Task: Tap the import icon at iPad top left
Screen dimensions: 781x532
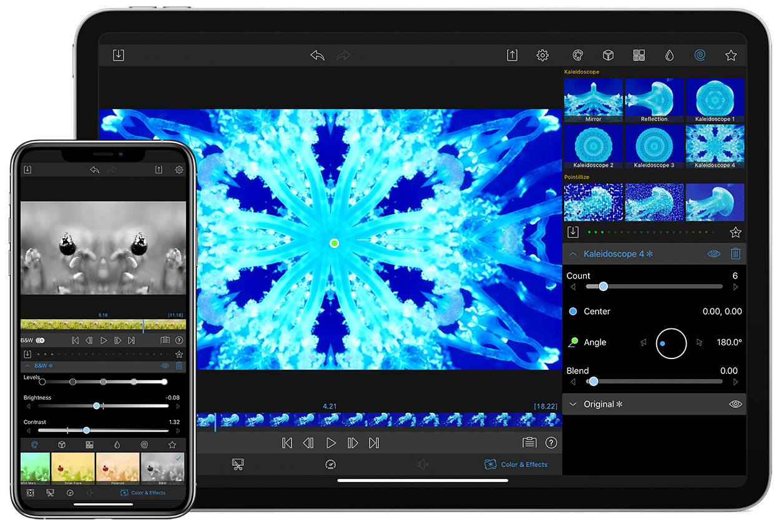Action: (x=118, y=55)
